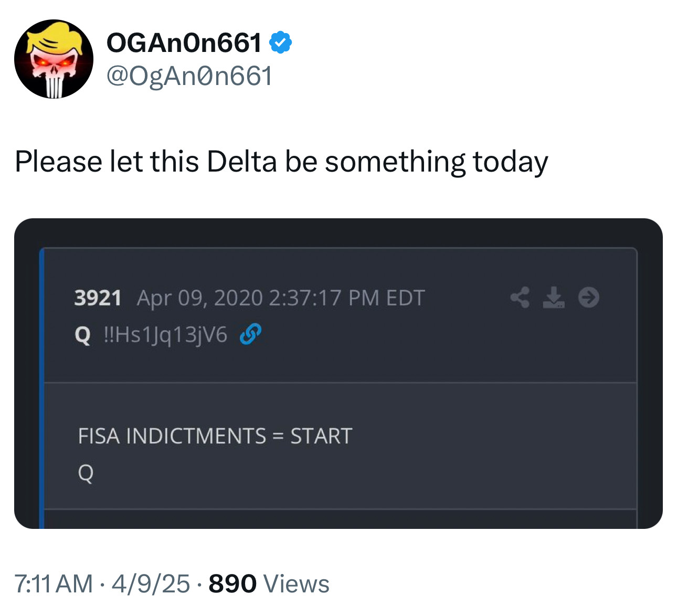Click the circled right-arrow icon
Image resolution: width=677 pixels, height=616 pixels.
588,298
